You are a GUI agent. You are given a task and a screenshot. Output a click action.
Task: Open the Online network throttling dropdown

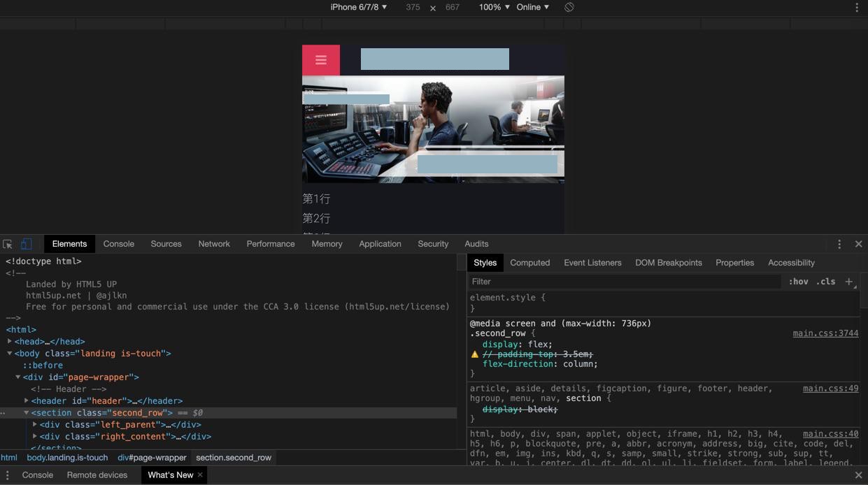[532, 7]
